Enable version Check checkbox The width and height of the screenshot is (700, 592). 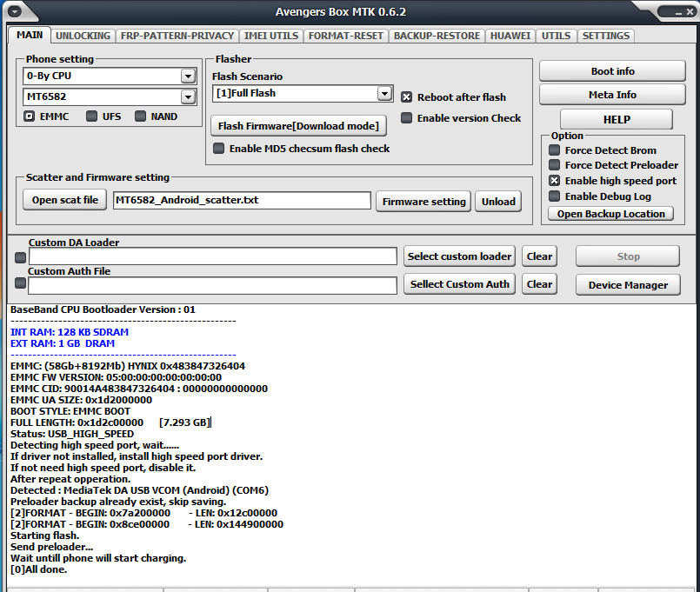tap(406, 118)
